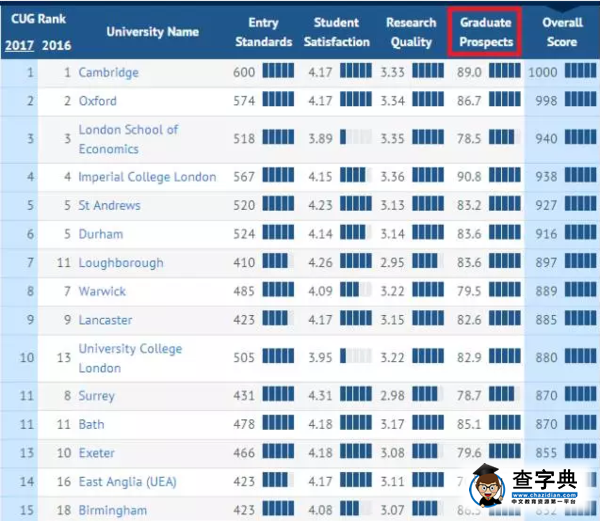Click Loughborough's entry standards bar indicator
Screen dimensions: 600x521
coord(278,261)
